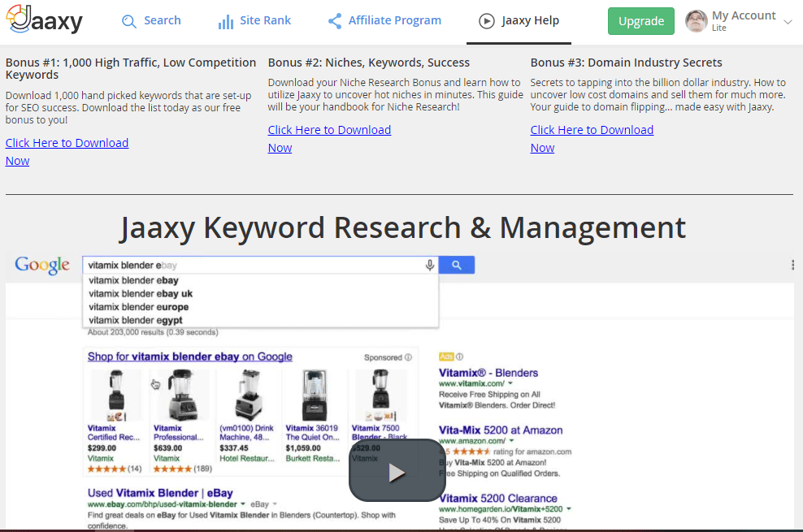Click the blue Google search button
This screenshot has width=803, height=532.
point(456,265)
